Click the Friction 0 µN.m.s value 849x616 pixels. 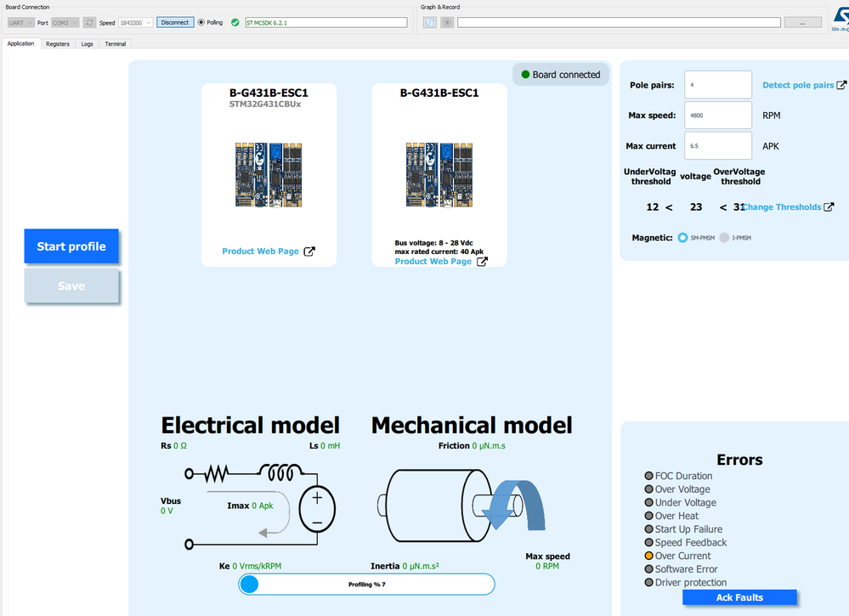click(x=473, y=446)
